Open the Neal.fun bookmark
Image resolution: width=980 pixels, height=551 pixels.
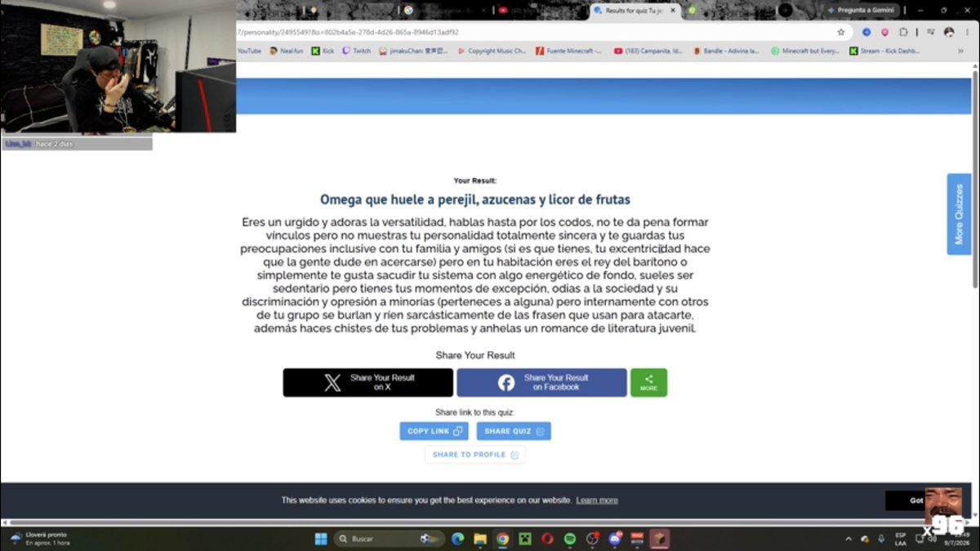pos(285,51)
